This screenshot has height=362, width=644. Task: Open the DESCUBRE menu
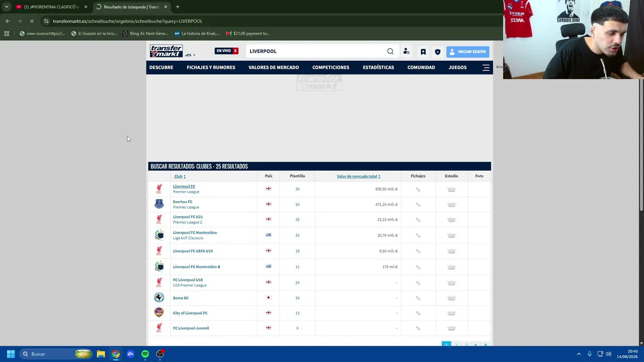(161, 67)
